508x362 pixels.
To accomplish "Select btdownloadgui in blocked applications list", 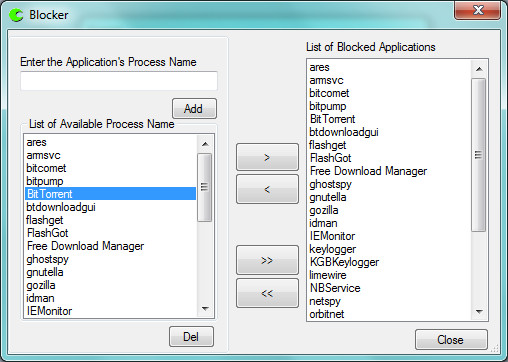I will tap(389, 132).
